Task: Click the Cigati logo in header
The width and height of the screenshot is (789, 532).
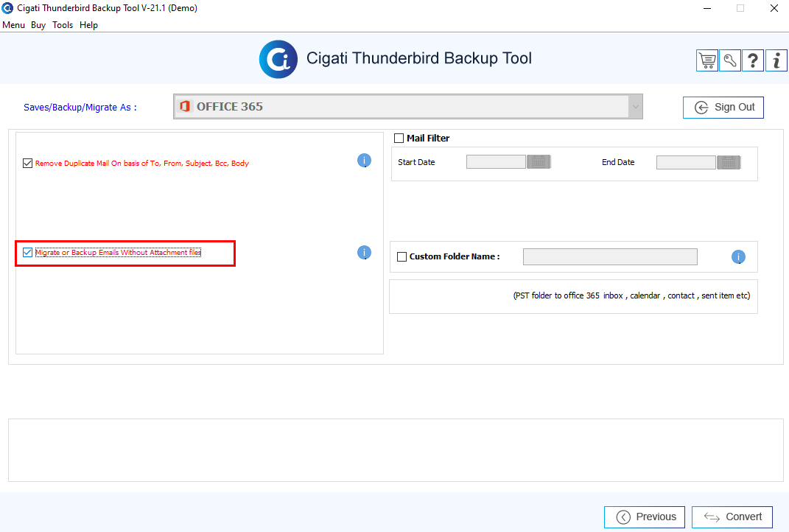Action: [278, 60]
